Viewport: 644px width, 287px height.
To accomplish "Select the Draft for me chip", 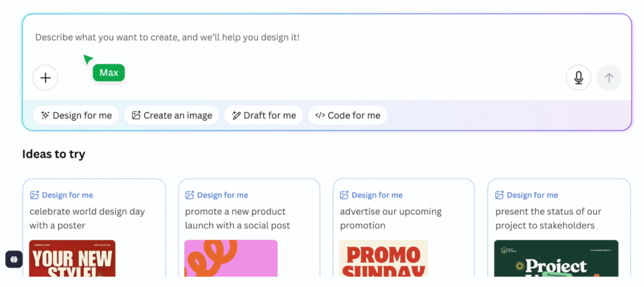I will (x=264, y=116).
